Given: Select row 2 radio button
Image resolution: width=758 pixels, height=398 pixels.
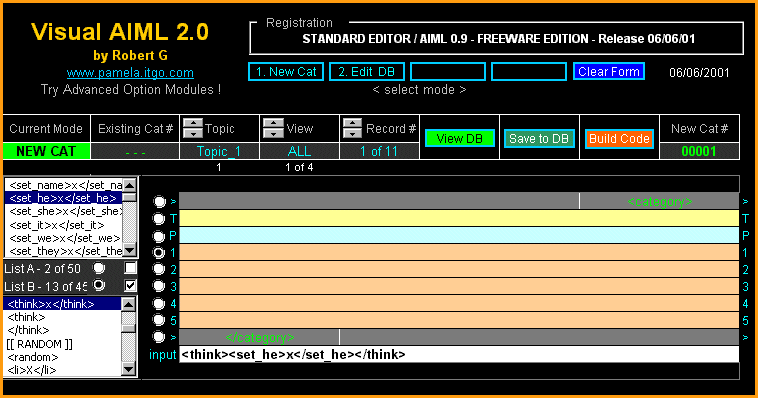Looking at the screenshot, I should point(159,269).
